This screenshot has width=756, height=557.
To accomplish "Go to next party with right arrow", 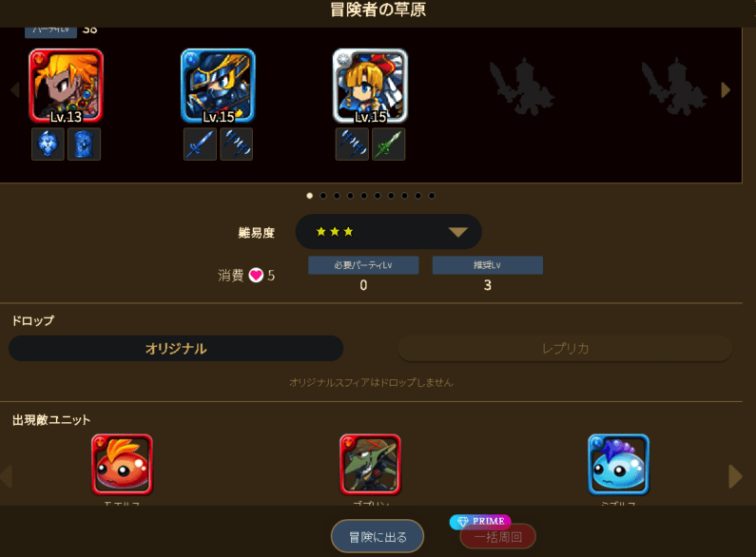I will pyautogui.click(x=726, y=90).
